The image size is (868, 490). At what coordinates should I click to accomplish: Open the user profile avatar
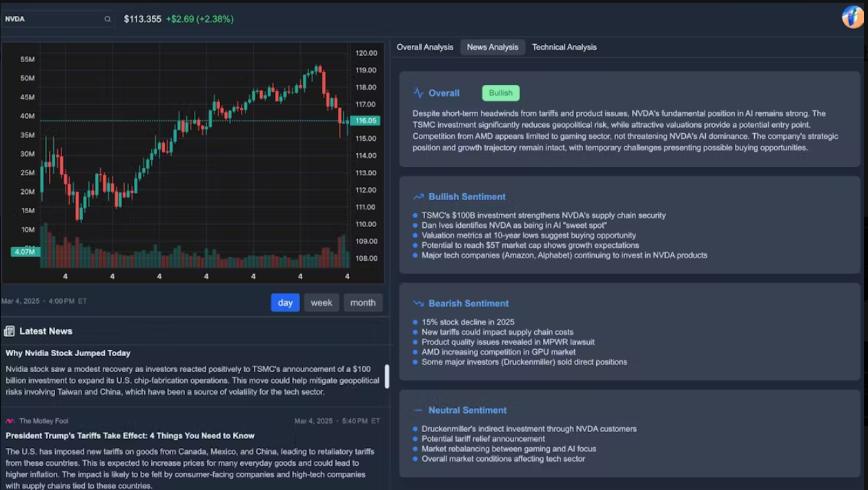pyautogui.click(x=854, y=17)
